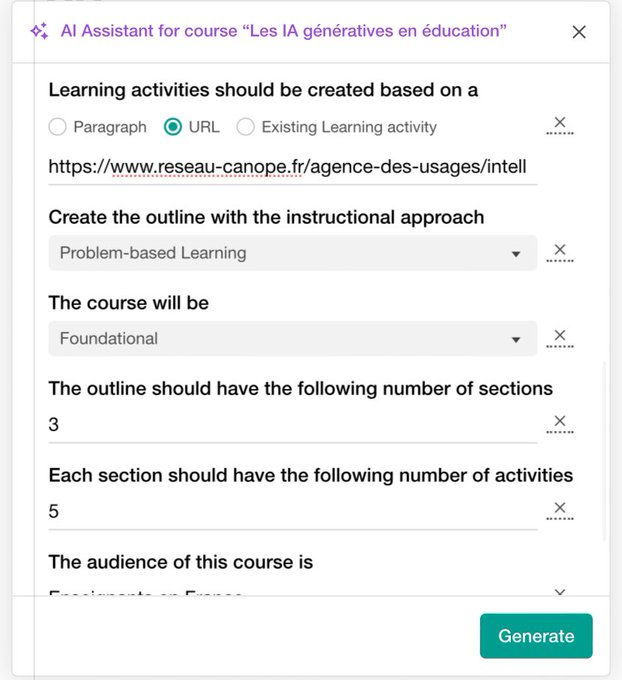Image resolution: width=622 pixels, height=680 pixels.
Task: Remove the number of activities prompt
Action: (x=560, y=509)
